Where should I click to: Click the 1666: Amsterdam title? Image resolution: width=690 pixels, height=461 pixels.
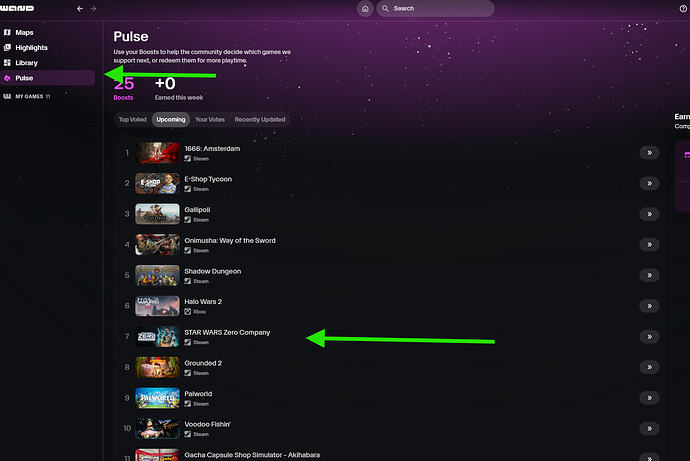pos(212,149)
